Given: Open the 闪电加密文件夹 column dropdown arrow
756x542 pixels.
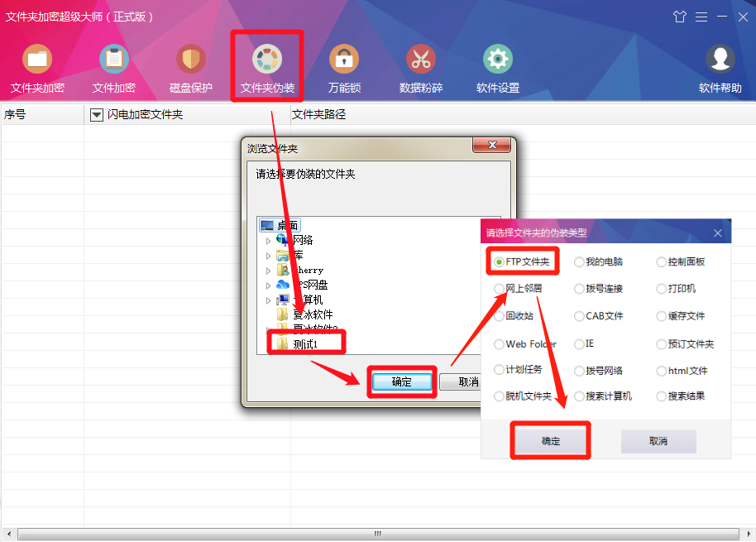Looking at the screenshot, I should pos(97,115).
